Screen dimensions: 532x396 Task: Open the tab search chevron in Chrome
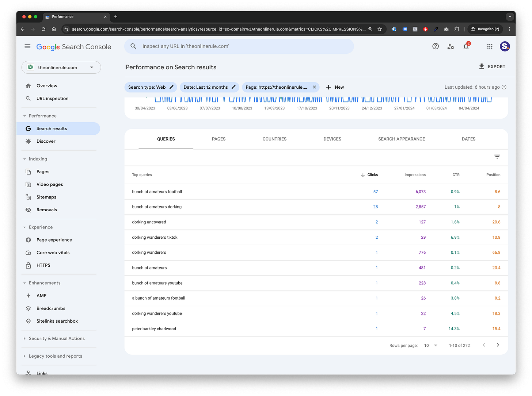pos(510,17)
